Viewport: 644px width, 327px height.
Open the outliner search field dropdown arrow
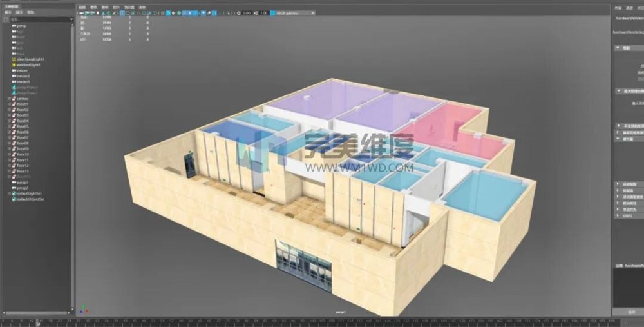71,19
